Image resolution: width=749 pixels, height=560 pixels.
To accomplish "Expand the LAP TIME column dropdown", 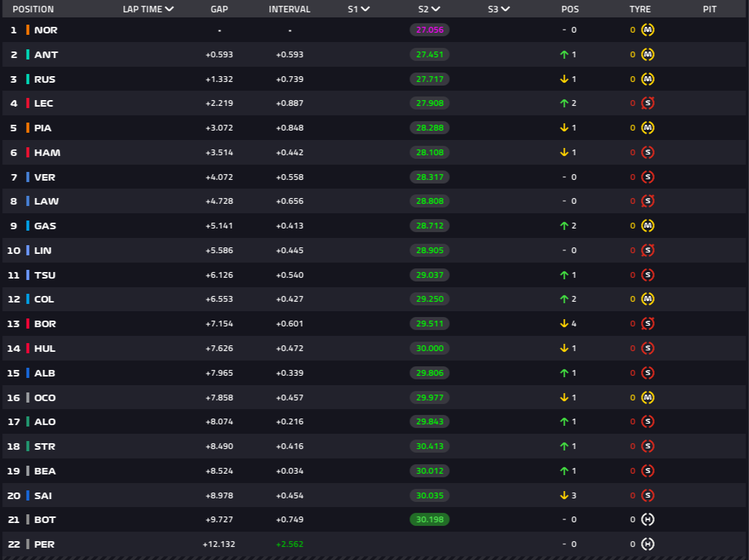I will point(169,9).
